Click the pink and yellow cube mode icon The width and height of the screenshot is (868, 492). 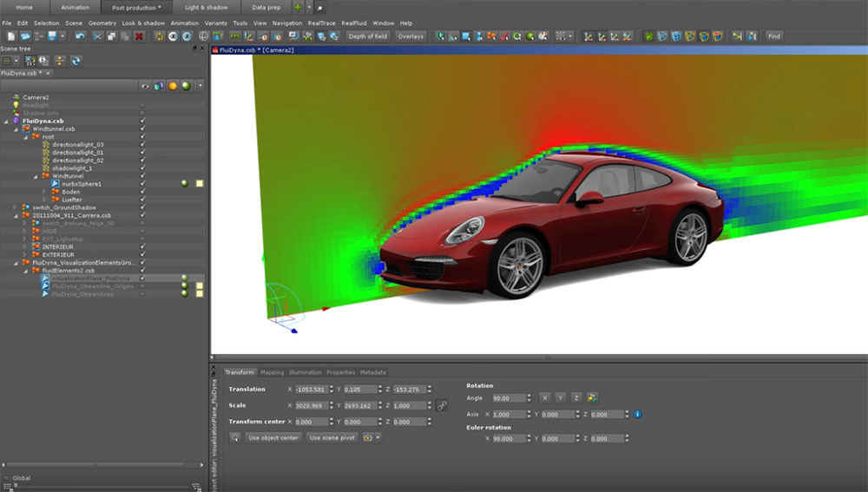[718, 36]
